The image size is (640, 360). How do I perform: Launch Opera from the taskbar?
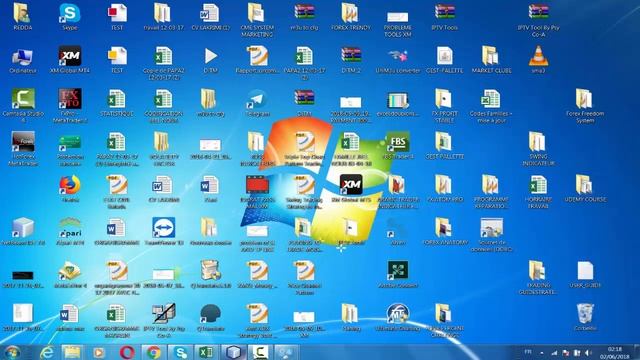click(127, 352)
